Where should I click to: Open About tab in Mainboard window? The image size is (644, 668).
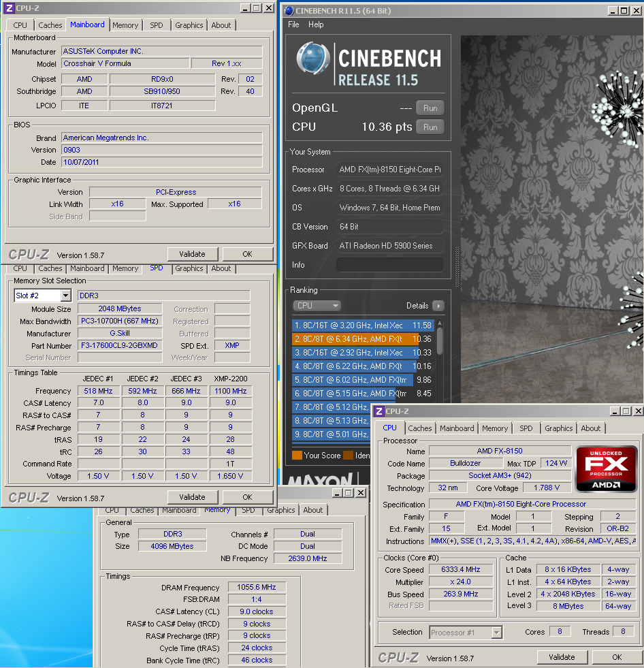(x=221, y=25)
